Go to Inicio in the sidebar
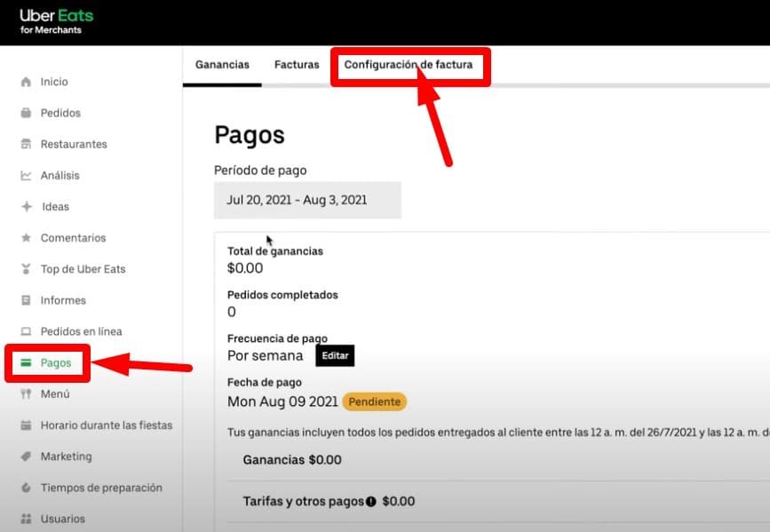 54,82
